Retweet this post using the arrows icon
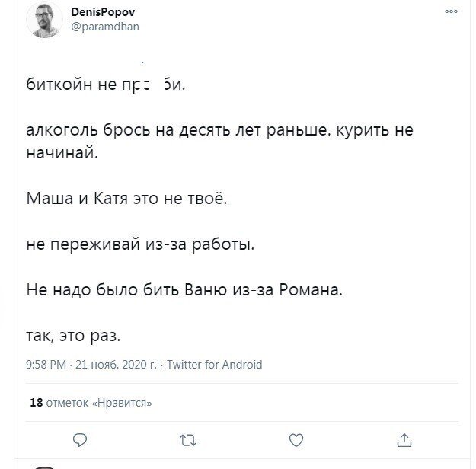Viewport: 476px width, 469px height. [187, 439]
